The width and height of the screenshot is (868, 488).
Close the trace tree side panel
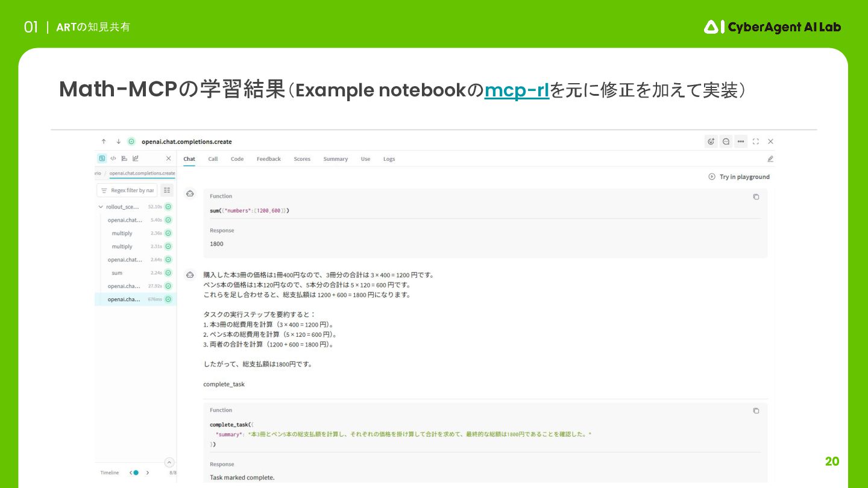coord(168,158)
